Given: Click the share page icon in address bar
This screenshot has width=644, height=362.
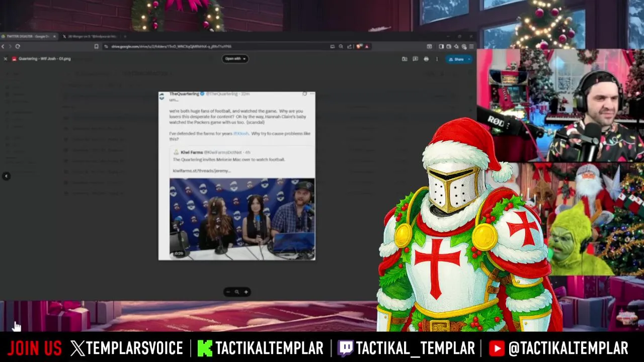Looking at the screenshot, I should [349, 46].
